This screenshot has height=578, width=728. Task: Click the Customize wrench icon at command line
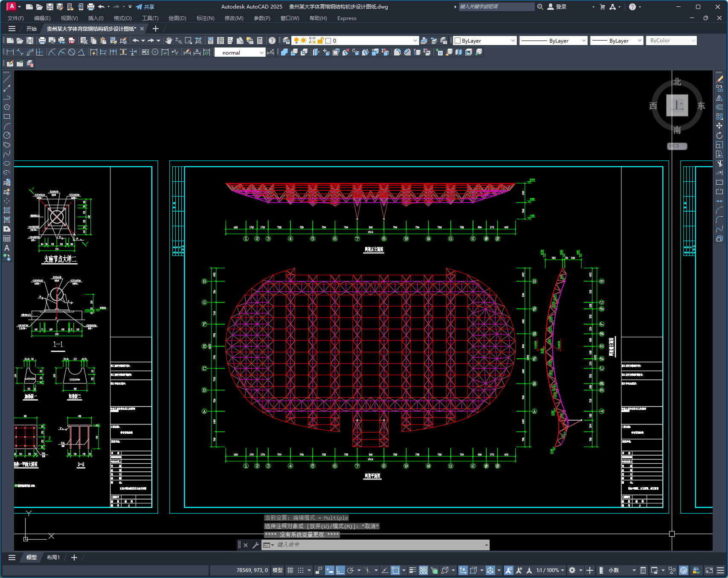255,545
